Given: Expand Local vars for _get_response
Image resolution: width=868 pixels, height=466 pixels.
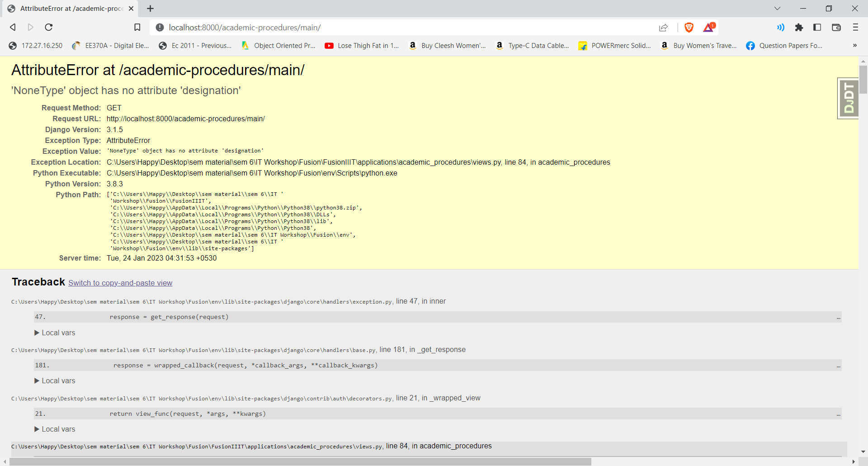Looking at the screenshot, I should tap(54, 380).
